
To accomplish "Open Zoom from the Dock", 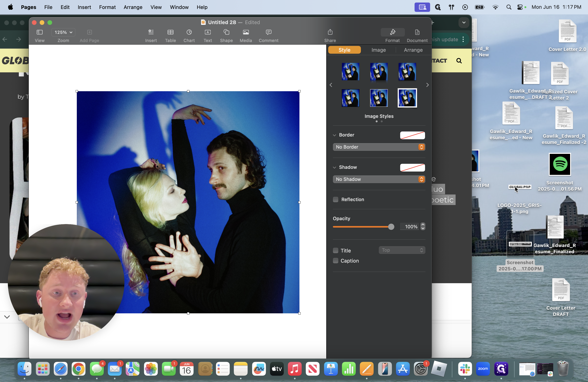I will (483, 369).
